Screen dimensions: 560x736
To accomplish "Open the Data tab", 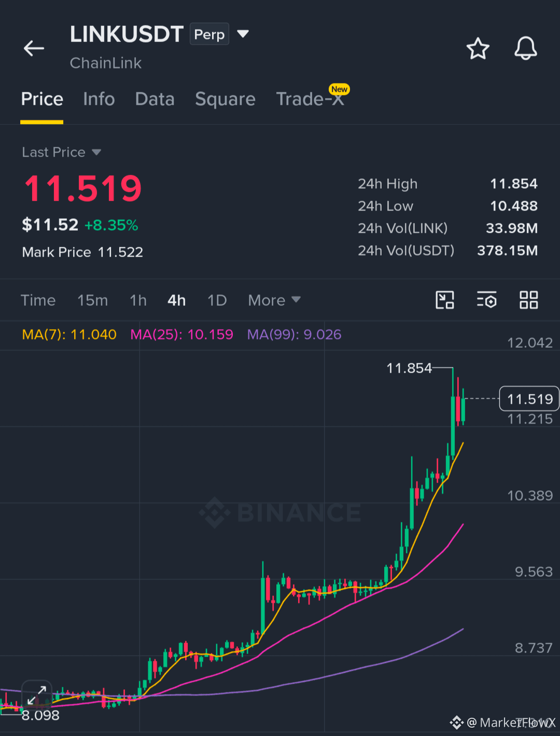I will (x=155, y=99).
